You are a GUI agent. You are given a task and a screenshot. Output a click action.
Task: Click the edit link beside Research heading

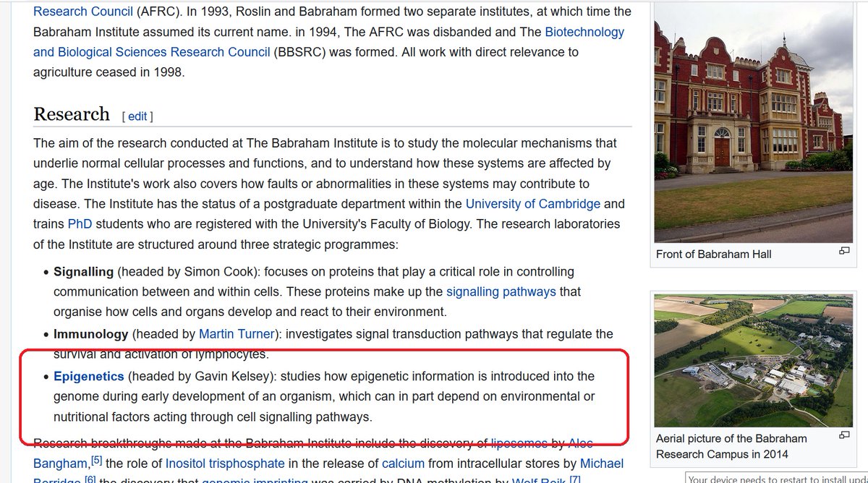137,116
